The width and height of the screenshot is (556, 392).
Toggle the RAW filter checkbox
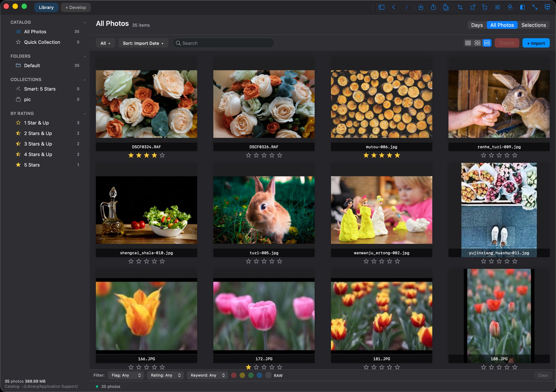tap(268, 375)
